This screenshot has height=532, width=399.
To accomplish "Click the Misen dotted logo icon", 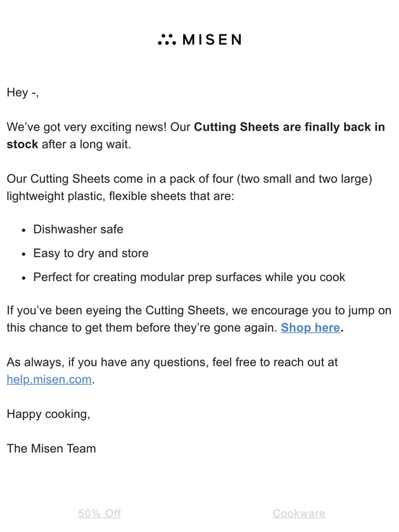I will pos(166,39).
